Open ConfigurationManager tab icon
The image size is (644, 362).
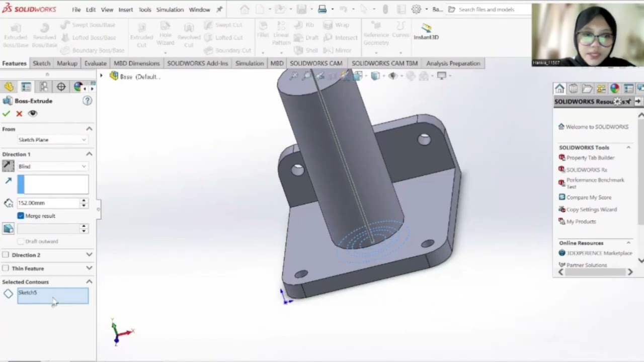click(44, 87)
